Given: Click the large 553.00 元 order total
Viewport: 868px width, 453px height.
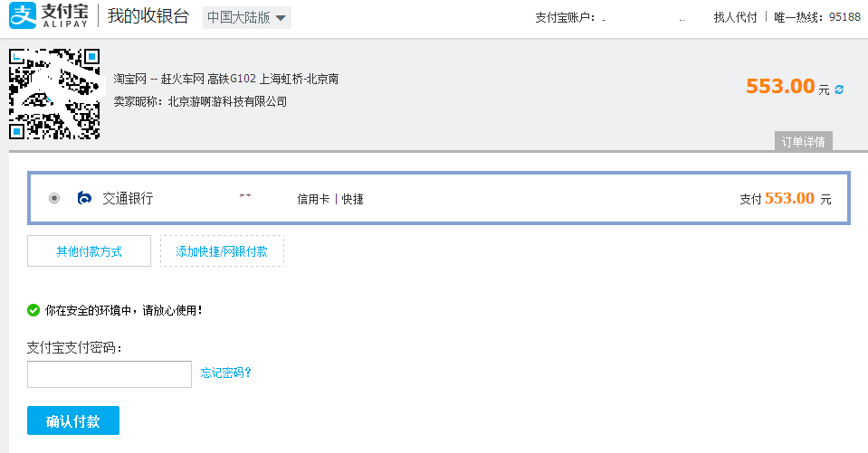Looking at the screenshot, I should (787, 87).
